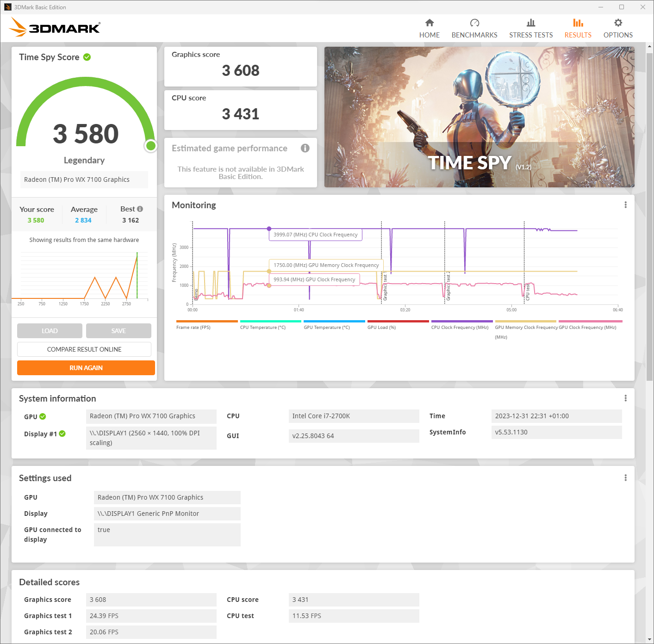Open the Benchmarks gauge icon
The width and height of the screenshot is (654, 644).
474,23
